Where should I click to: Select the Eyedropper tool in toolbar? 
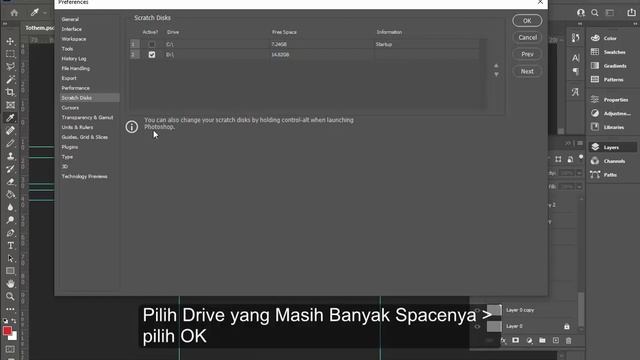pyautogui.click(x=10, y=118)
